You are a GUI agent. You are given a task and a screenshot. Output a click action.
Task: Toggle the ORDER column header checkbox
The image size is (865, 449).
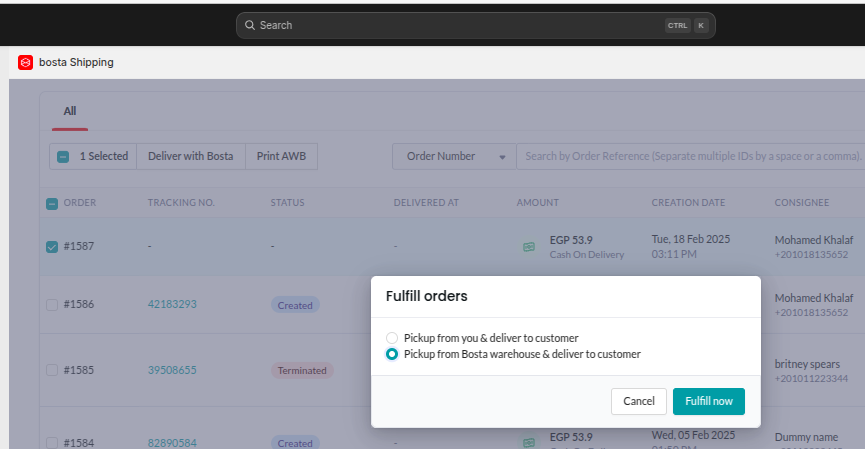point(52,204)
